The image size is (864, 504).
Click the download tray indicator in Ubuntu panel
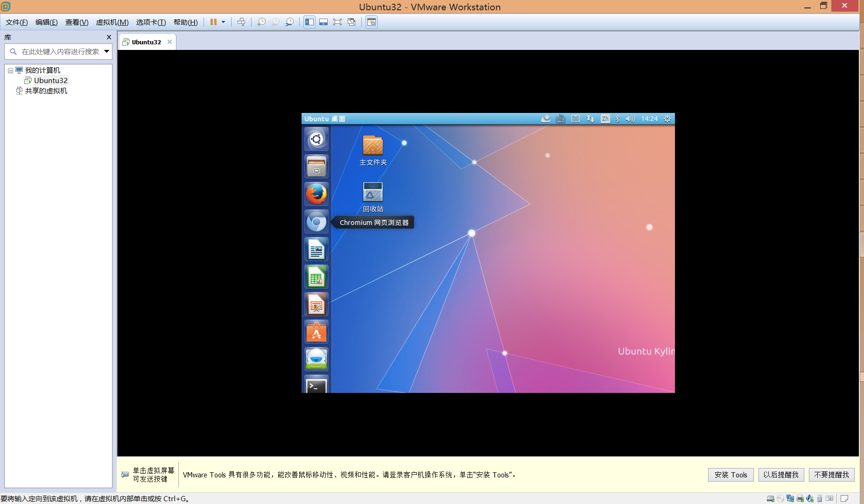[x=546, y=119]
